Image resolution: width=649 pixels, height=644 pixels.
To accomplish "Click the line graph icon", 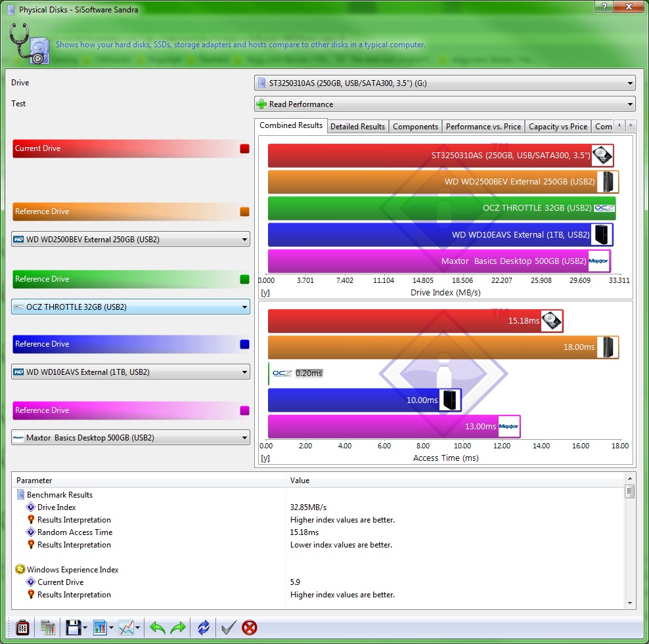I will (126, 628).
